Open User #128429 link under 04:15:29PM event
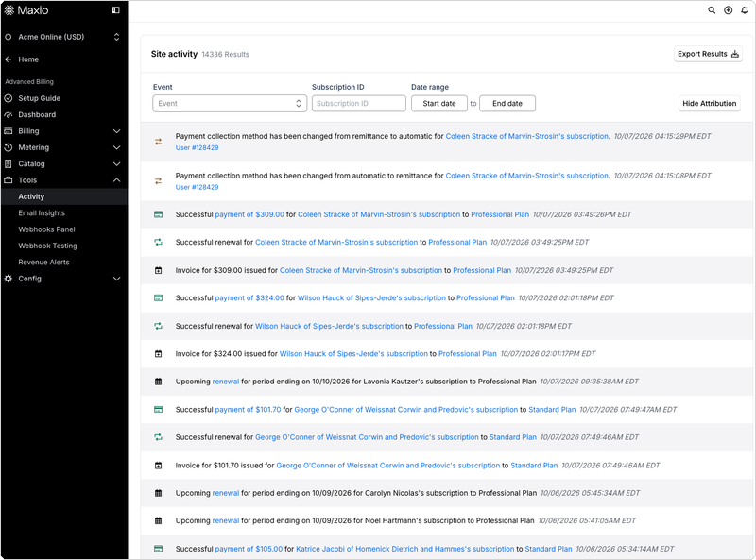Image resolution: width=756 pixels, height=560 pixels. [197, 148]
